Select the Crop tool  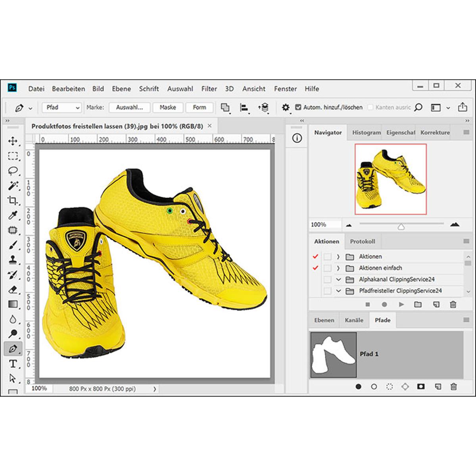[13, 200]
